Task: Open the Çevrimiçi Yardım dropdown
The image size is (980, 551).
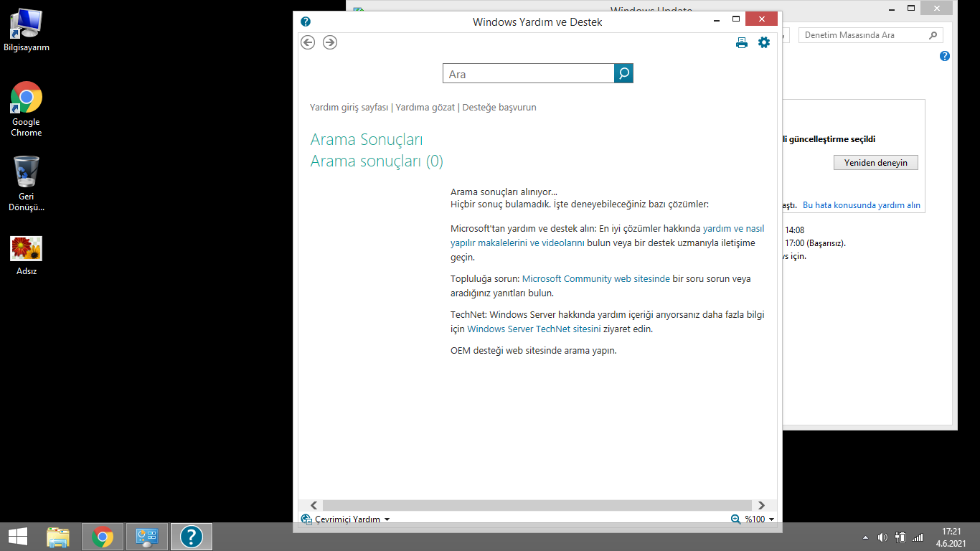Action: point(346,519)
